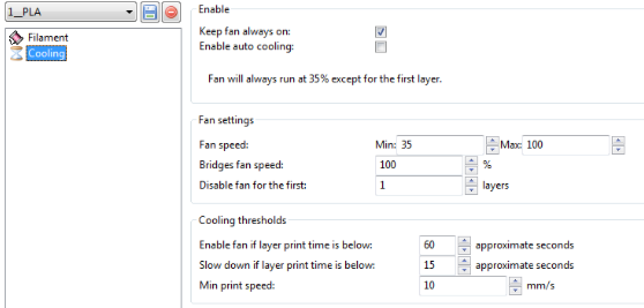Select Filament in the settings tree
This screenshot has height=308, width=644.
(x=48, y=37)
